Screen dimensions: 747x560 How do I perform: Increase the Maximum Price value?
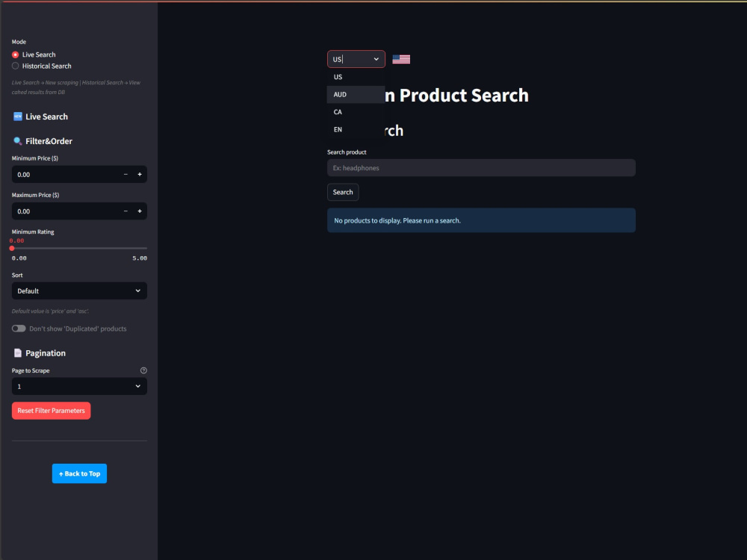tap(140, 211)
